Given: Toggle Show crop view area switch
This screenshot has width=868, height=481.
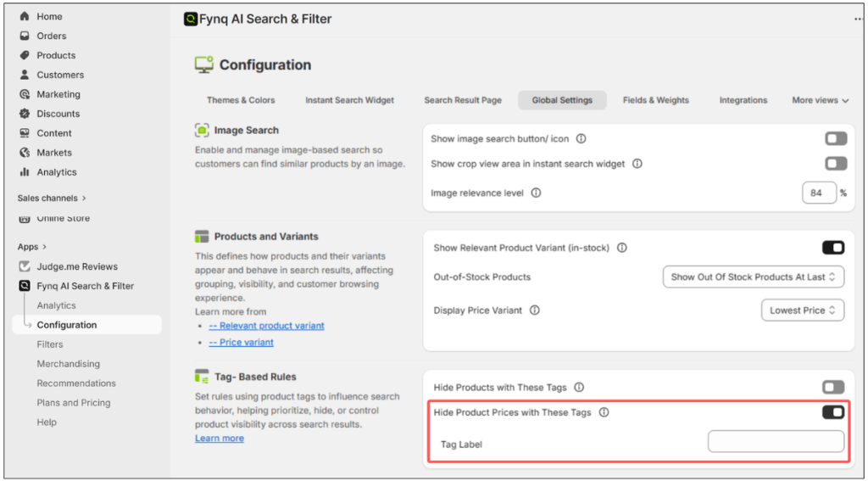Looking at the screenshot, I should (836, 164).
